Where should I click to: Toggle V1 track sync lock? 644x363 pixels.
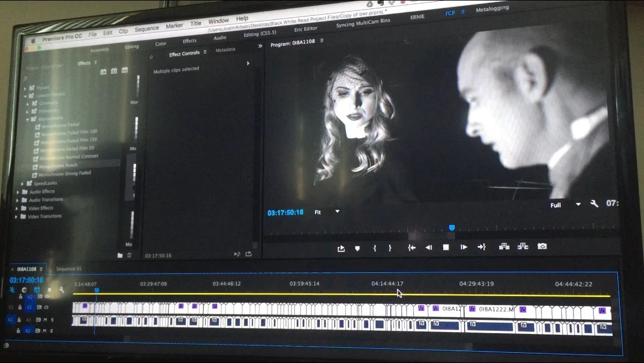[x=39, y=307]
